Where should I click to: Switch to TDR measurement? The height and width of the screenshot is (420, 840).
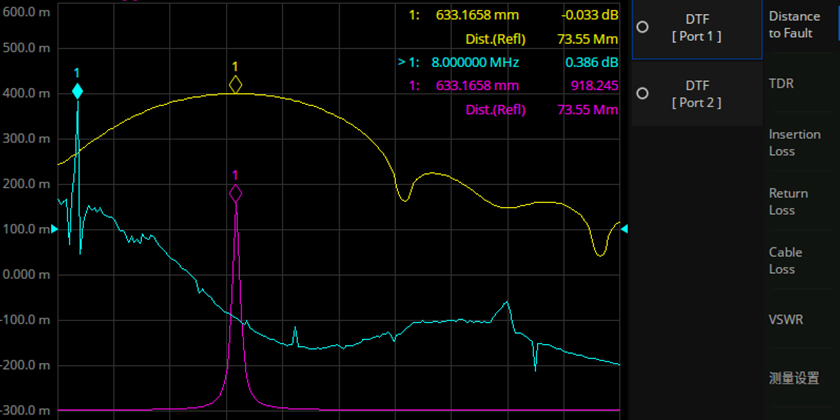[781, 84]
